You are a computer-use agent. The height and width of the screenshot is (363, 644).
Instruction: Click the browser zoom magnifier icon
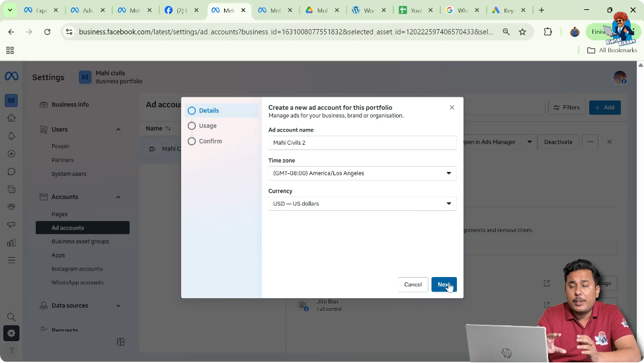(x=506, y=32)
